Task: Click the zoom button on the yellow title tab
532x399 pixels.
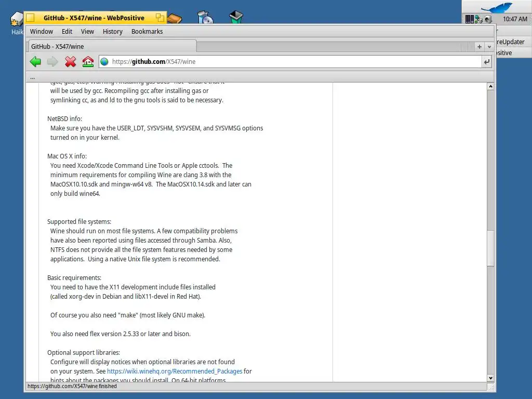Action: tap(159, 18)
